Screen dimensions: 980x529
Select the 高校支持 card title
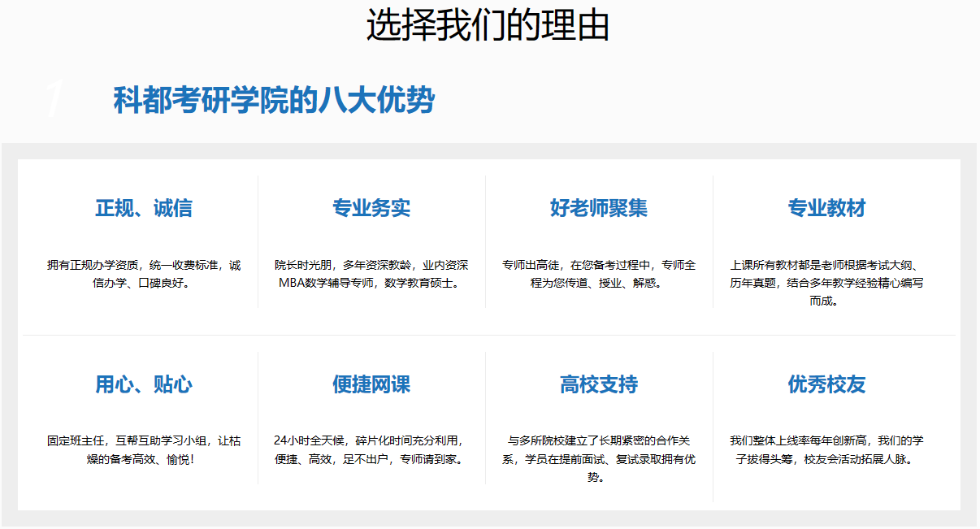click(x=599, y=384)
